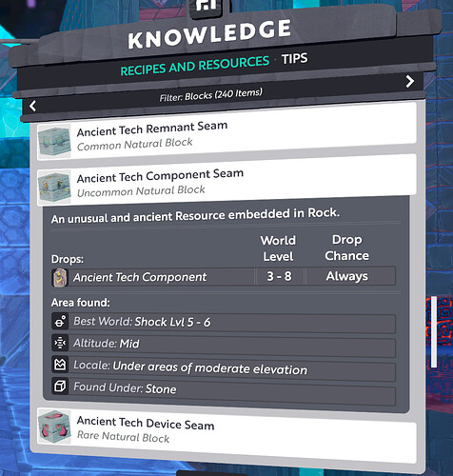
Task: Click the Ancient Tech Component drop item icon
Action: [x=60, y=278]
